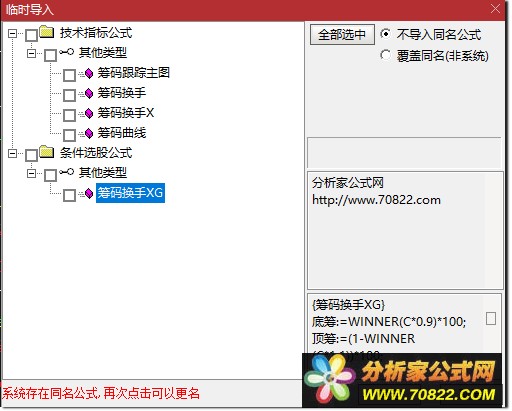Click the purple diamond icon of 筹码换手
The width and height of the screenshot is (512, 411).
[x=89, y=93]
